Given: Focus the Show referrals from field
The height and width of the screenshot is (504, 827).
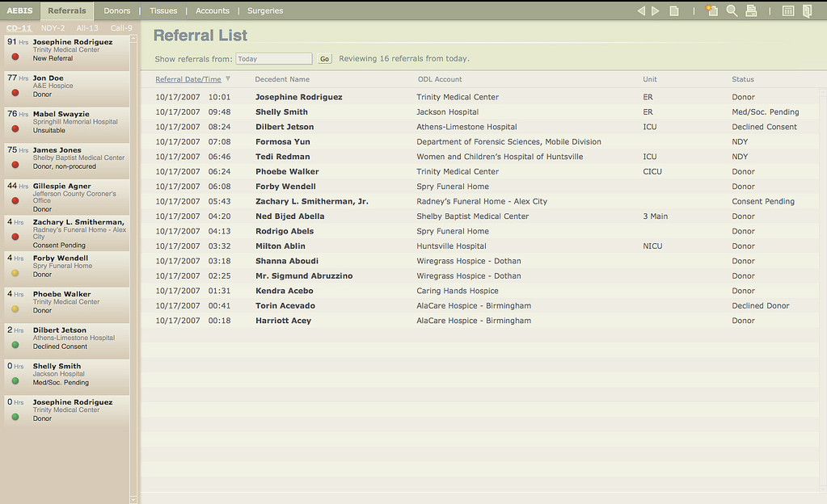Looking at the screenshot, I should (274, 59).
